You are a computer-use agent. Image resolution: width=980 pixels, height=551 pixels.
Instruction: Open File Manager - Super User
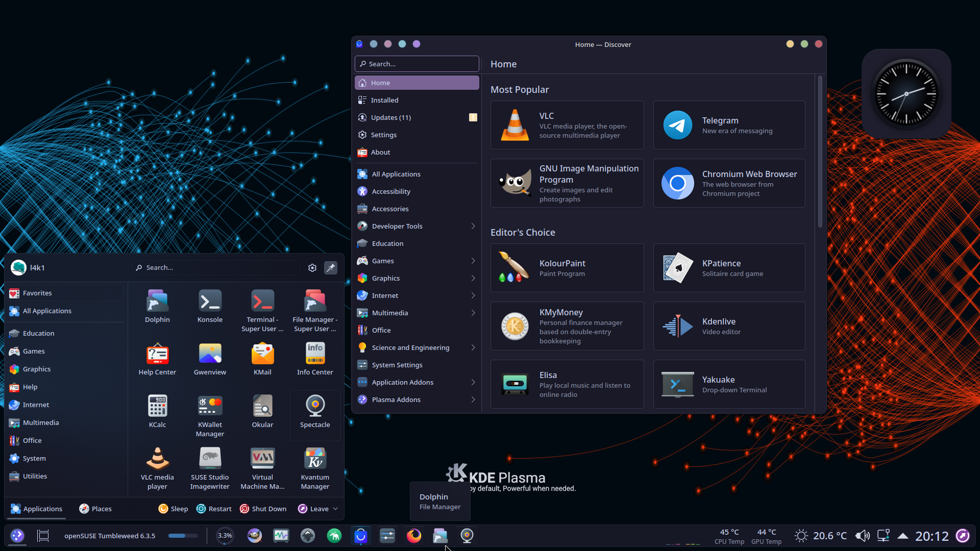[315, 311]
